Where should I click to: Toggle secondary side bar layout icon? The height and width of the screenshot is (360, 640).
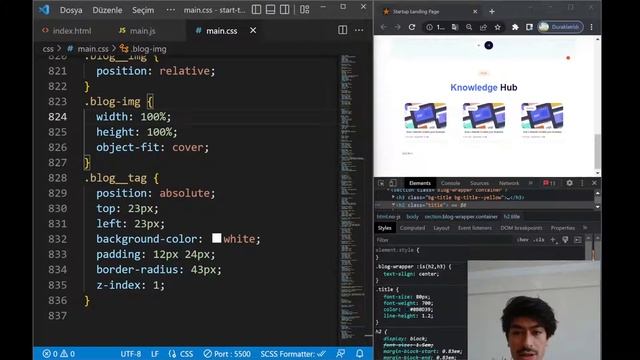click(x=284, y=9)
